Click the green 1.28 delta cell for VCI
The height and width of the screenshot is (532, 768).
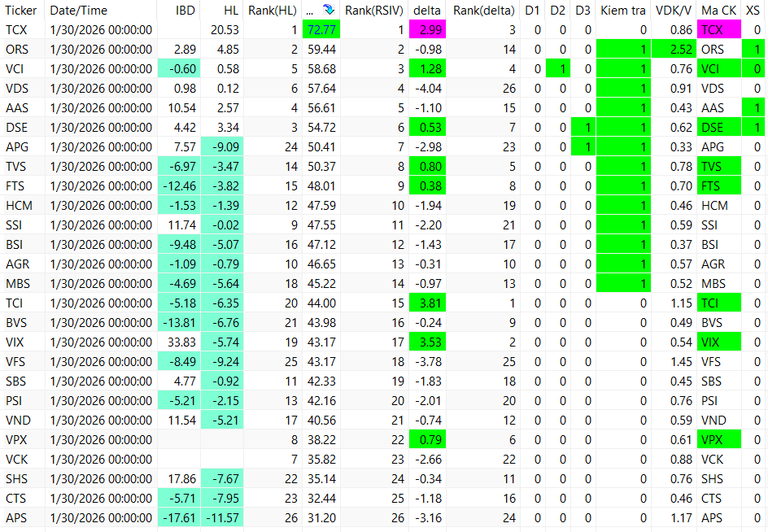[x=427, y=69]
